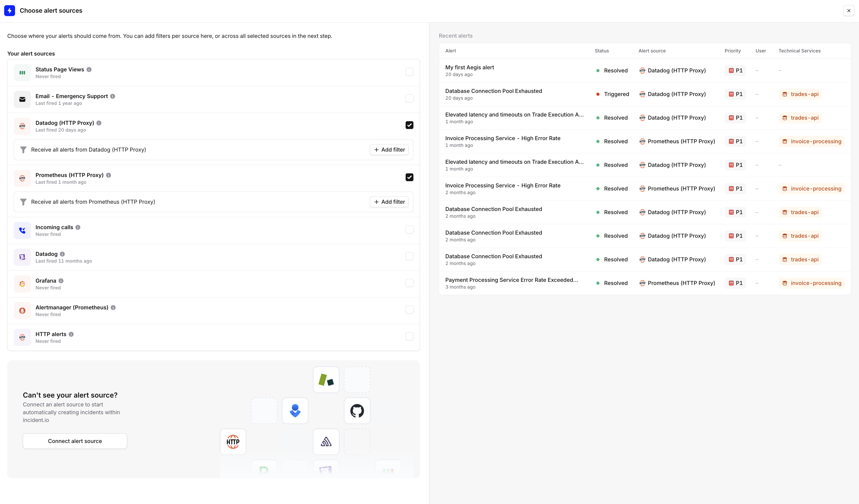Enable the HTTP alerts checkbox

click(x=410, y=336)
